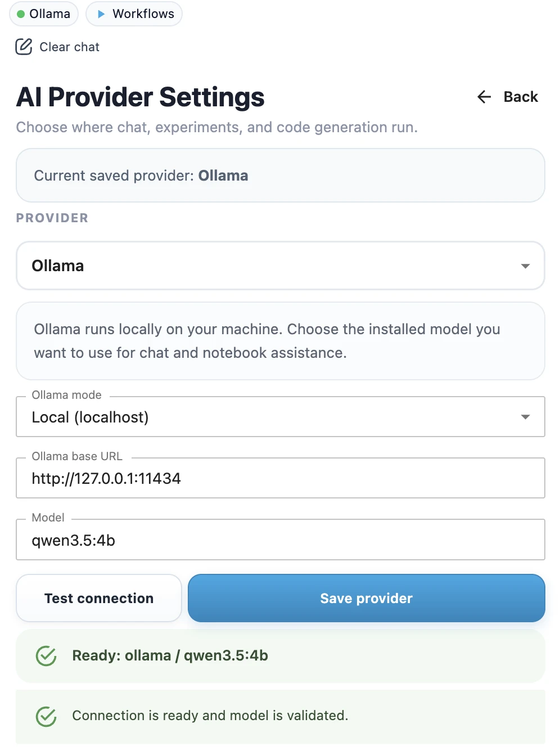Click the pencil icon beside Clear chat

tap(23, 47)
